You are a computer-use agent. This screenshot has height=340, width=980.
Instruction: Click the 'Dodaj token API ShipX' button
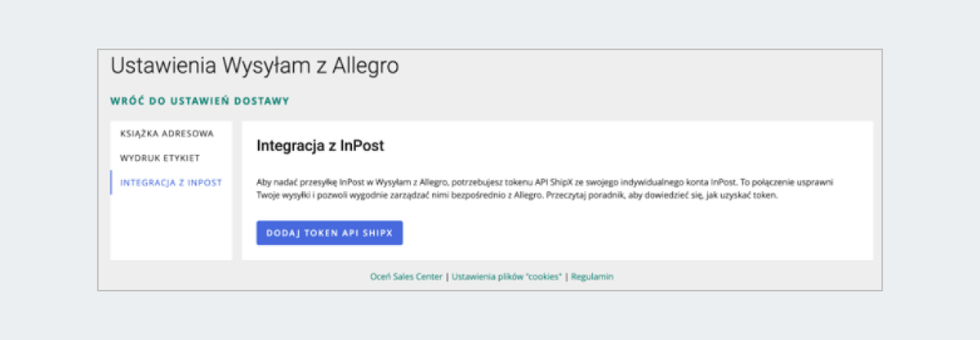(x=330, y=233)
